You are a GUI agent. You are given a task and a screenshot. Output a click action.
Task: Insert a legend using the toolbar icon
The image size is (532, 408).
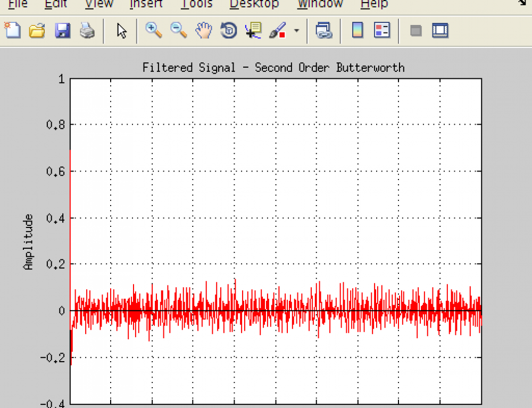(x=382, y=30)
